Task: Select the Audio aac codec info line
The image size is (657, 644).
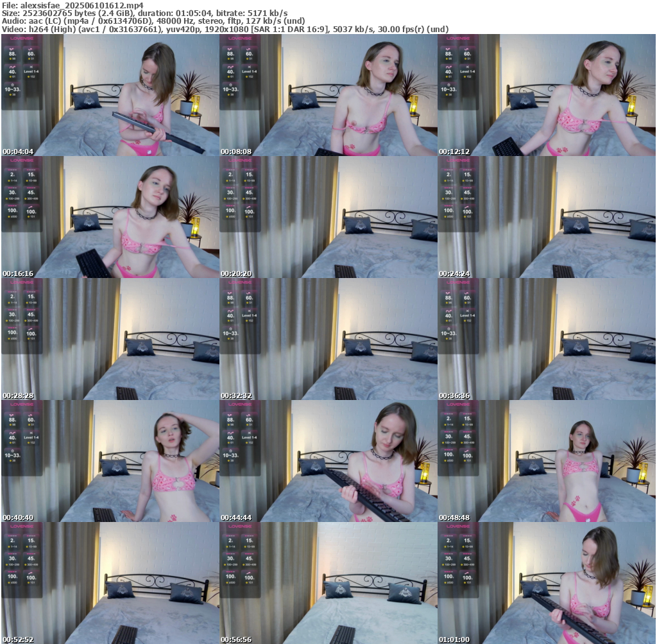Action: tap(153, 21)
